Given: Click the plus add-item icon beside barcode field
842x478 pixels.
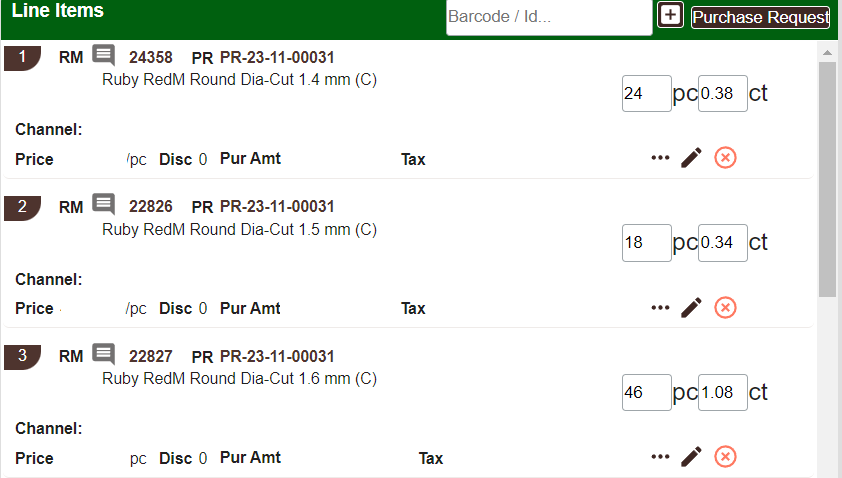Looking at the screenshot, I should [670, 16].
